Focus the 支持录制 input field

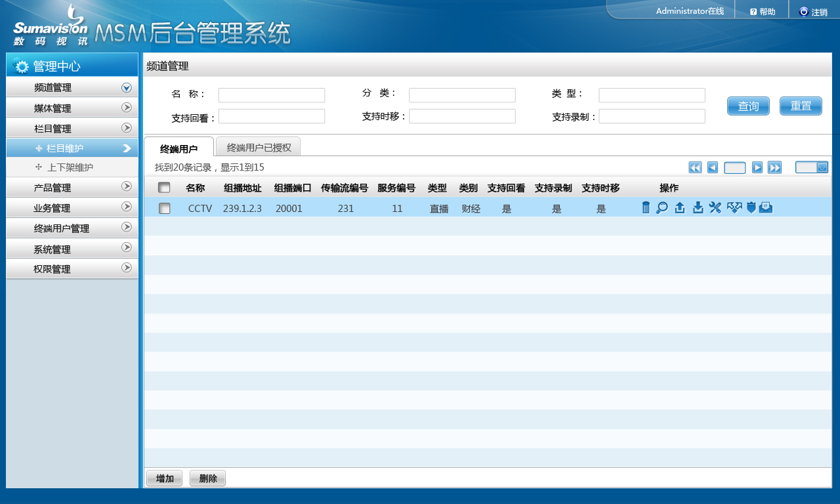point(652,116)
